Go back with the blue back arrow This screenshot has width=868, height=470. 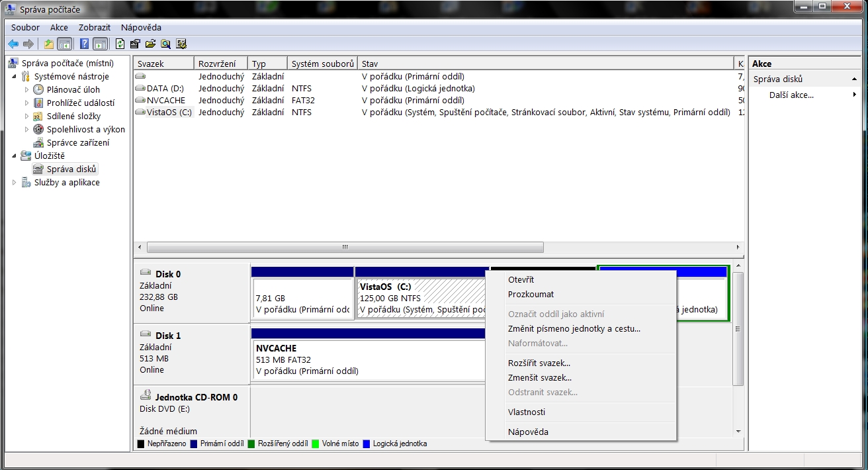pyautogui.click(x=13, y=44)
